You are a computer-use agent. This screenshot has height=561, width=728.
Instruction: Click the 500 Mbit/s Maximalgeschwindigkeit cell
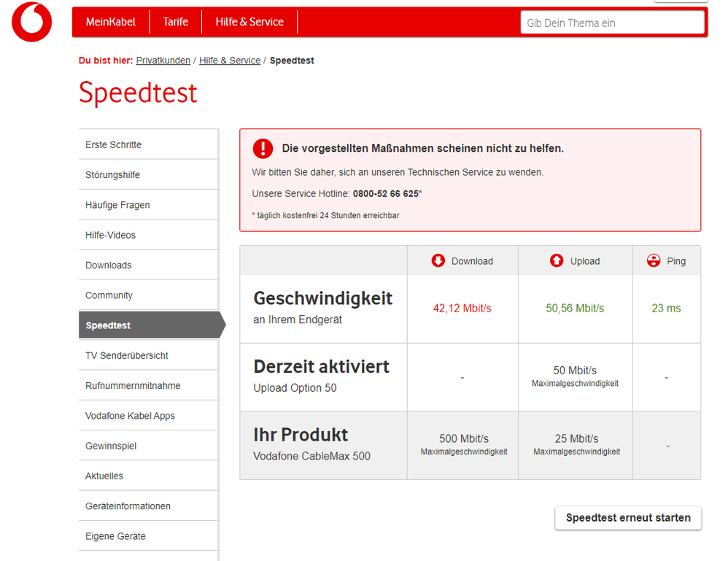coord(464,444)
